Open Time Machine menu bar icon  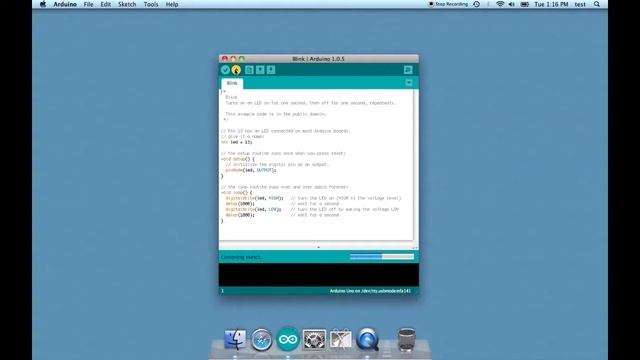[476, 4]
